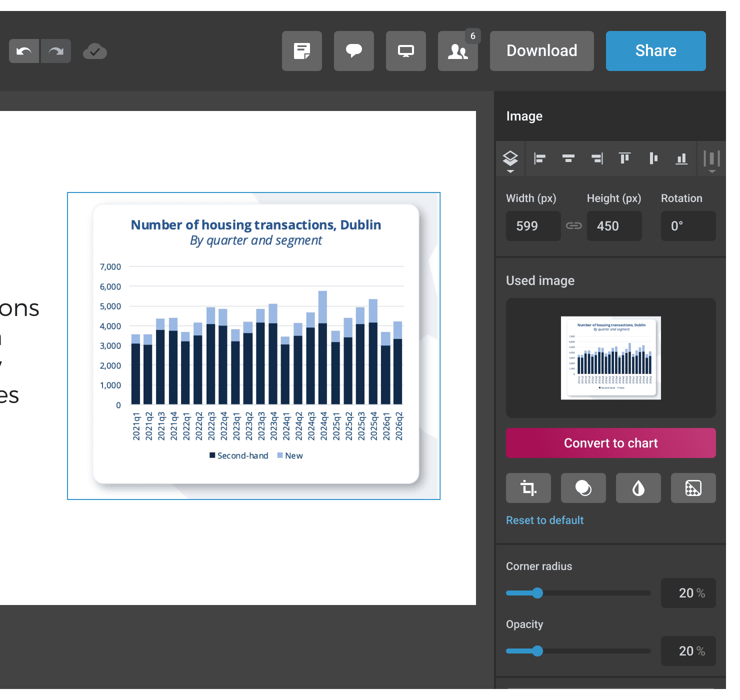Open the distribute spacing dropdown
Viewport: 740px width, 700px height.
(x=711, y=159)
